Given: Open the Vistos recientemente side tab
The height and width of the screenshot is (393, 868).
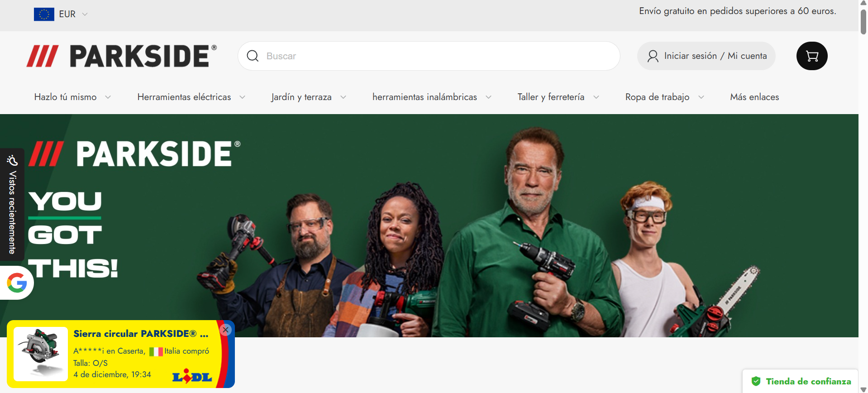Looking at the screenshot, I should pyautogui.click(x=12, y=205).
